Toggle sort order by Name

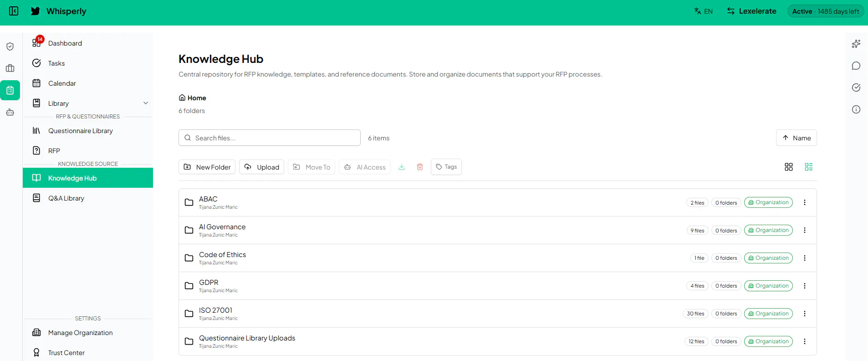click(797, 138)
